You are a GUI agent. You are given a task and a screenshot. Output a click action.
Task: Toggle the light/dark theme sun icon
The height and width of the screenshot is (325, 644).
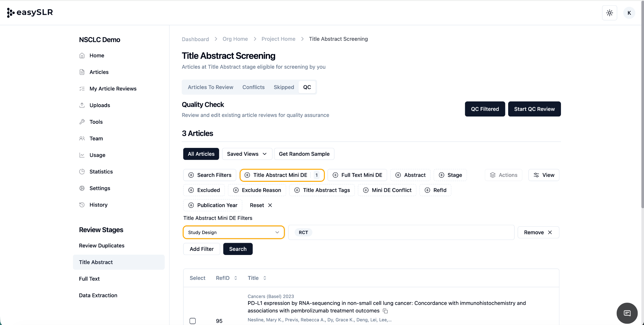point(609,13)
